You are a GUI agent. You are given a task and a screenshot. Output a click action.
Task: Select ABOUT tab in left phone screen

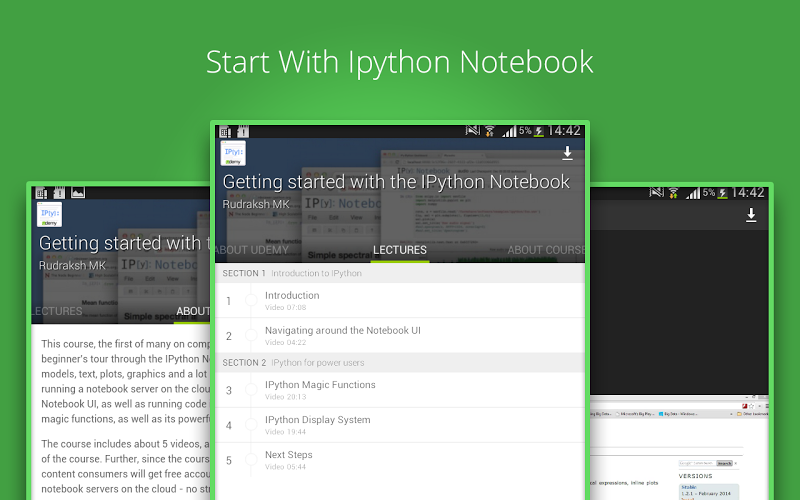[x=193, y=311]
